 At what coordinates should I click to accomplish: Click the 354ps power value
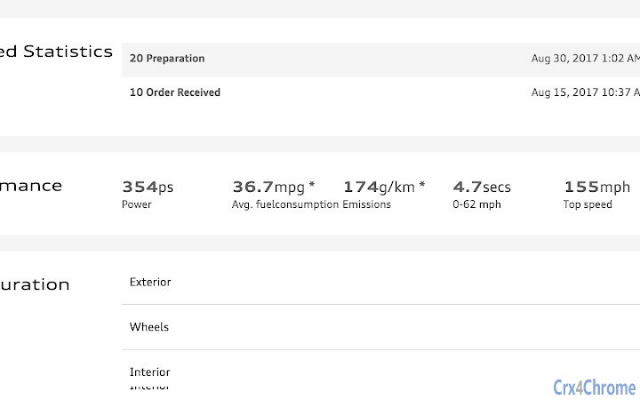click(147, 187)
